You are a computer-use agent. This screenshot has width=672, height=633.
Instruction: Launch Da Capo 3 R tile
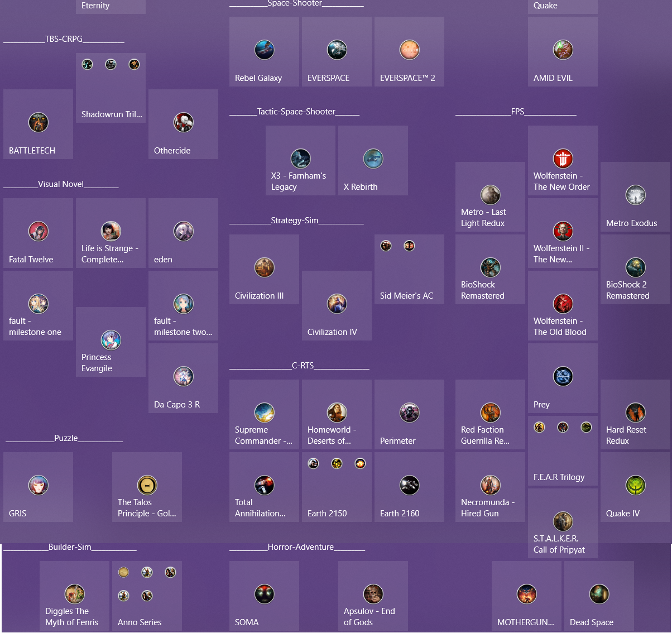click(183, 378)
